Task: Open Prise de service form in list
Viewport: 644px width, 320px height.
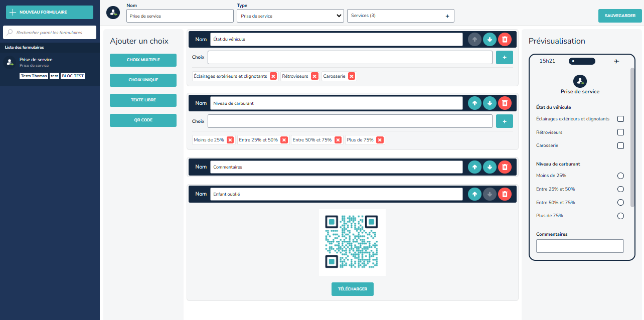Action: (x=36, y=62)
